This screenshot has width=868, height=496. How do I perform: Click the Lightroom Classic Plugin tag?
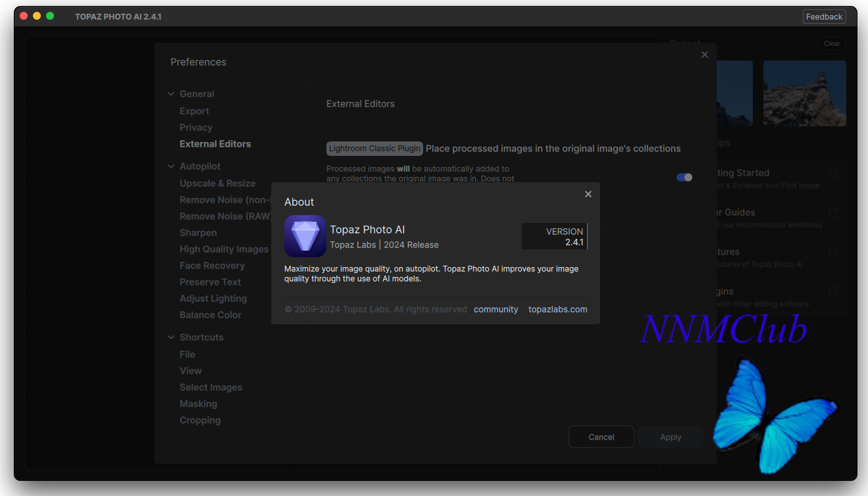click(374, 149)
